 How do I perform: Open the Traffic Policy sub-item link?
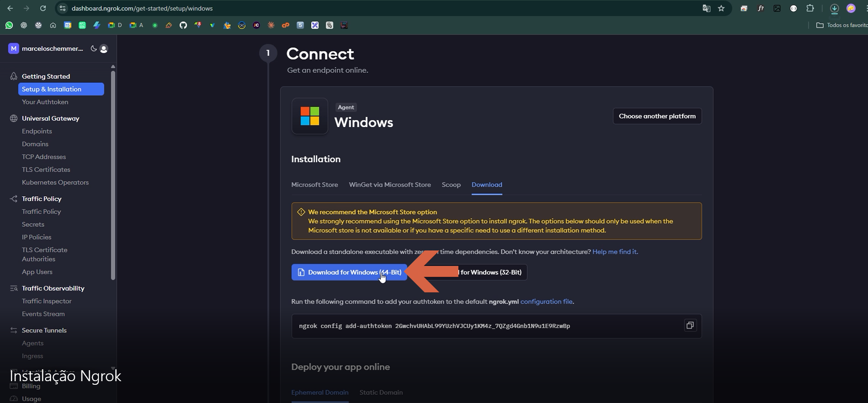(41, 211)
